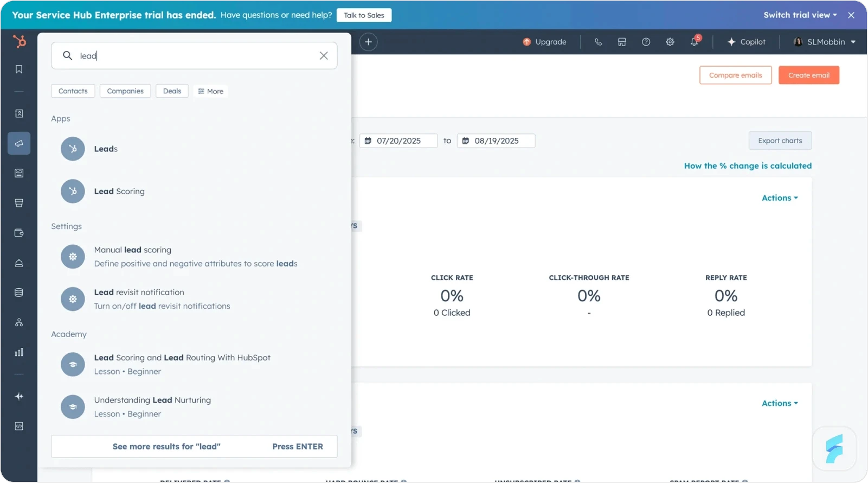This screenshot has height=483, width=868.
Task: Open How the % change is calculated link
Action: pos(748,166)
